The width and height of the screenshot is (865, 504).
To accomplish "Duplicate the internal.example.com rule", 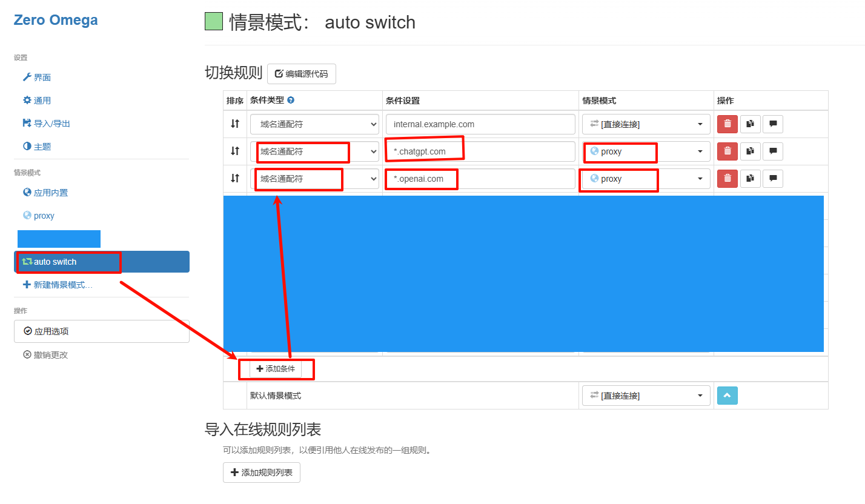I will point(750,124).
